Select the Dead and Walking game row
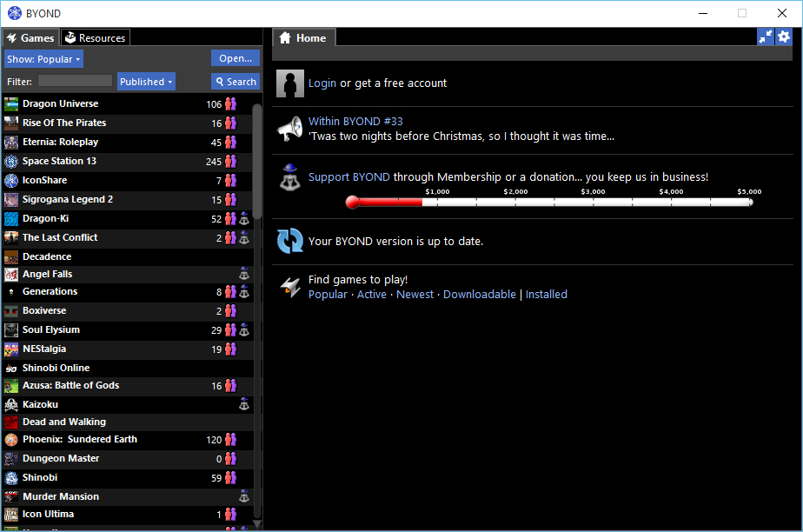Screen dimensions: 803x532 pos(128,422)
